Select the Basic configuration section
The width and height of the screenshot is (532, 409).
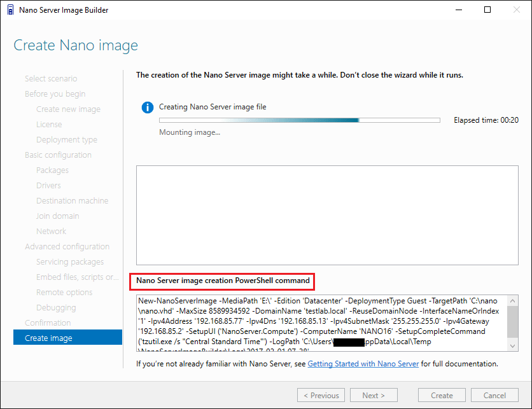(58, 155)
